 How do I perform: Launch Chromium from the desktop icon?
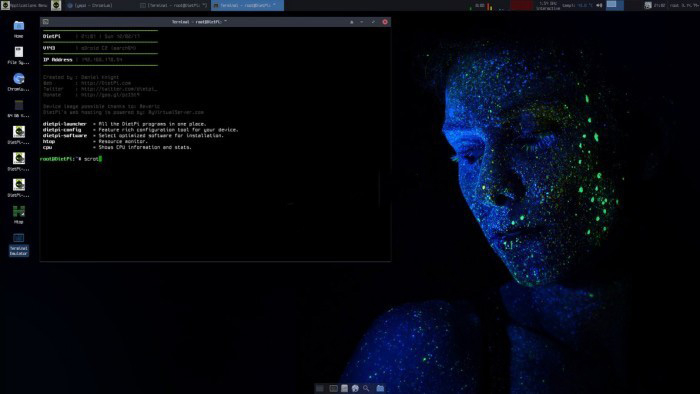(x=19, y=82)
